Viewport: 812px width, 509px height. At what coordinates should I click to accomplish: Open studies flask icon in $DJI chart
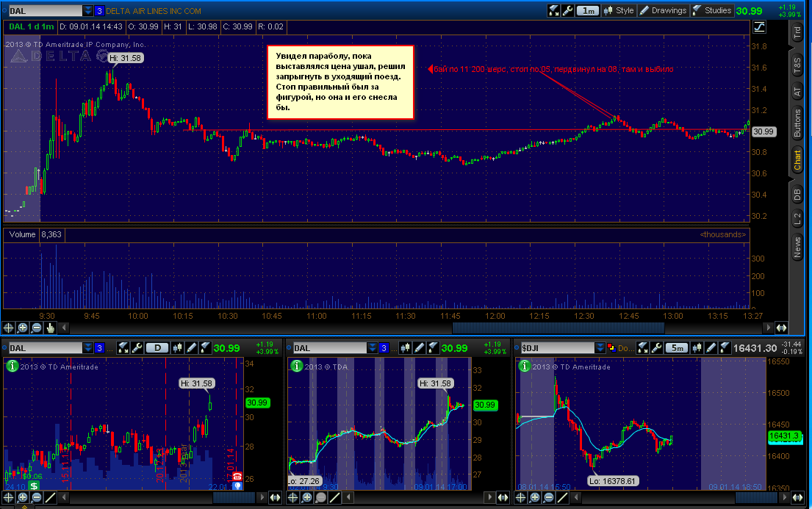coord(725,348)
